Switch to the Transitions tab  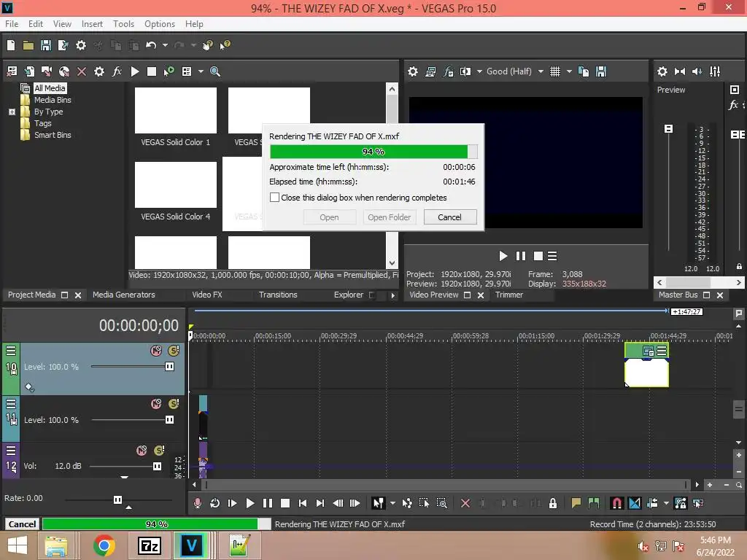278,295
